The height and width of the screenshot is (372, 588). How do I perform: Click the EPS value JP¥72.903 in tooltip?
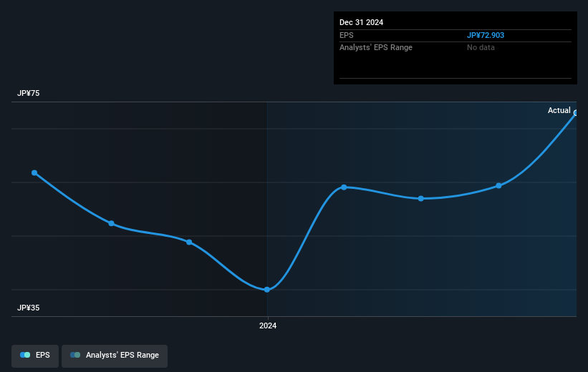pyautogui.click(x=486, y=35)
